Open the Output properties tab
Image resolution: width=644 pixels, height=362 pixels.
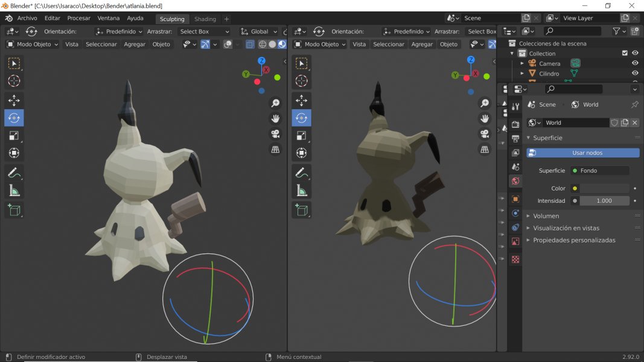coord(515,139)
